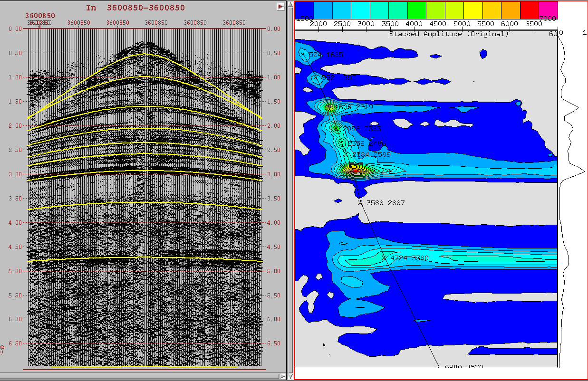Screen dimensions: 588x381
Task: Select the velocity pick marker at 2356 2486
Action: pos(342,143)
